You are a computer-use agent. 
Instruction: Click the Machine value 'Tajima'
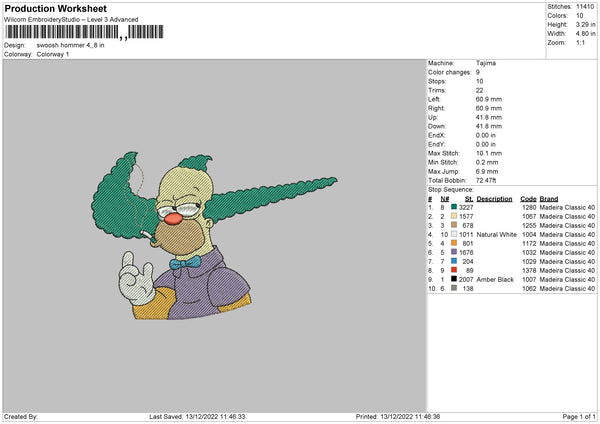tap(486, 63)
